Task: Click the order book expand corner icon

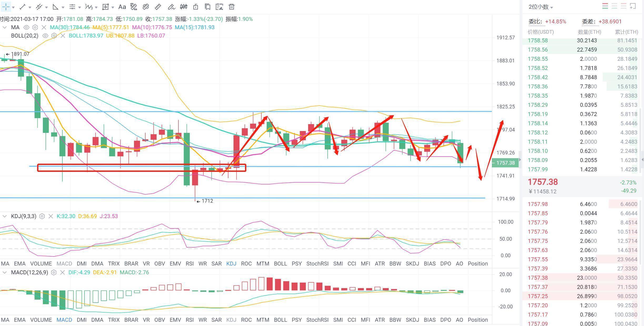Action: pos(633,6)
